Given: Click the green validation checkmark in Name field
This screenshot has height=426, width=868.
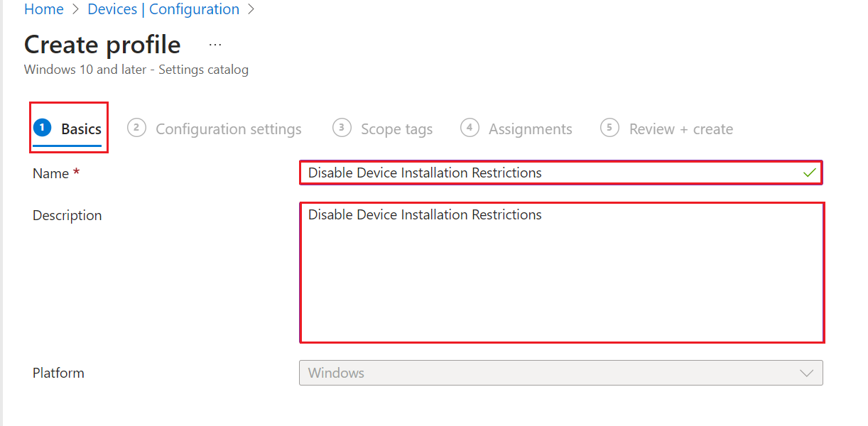Looking at the screenshot, I should pyautogui.click(x=810, y=172).
